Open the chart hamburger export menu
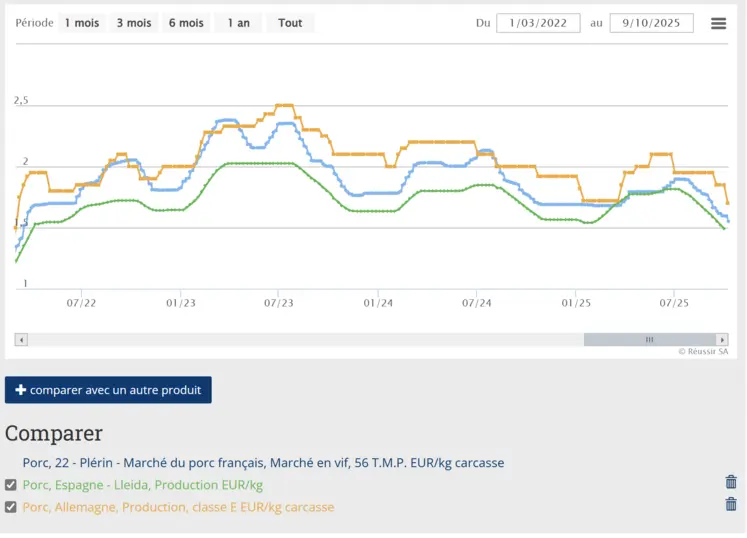The width and height of the screenshot is (747, 538). click(718, 23)
